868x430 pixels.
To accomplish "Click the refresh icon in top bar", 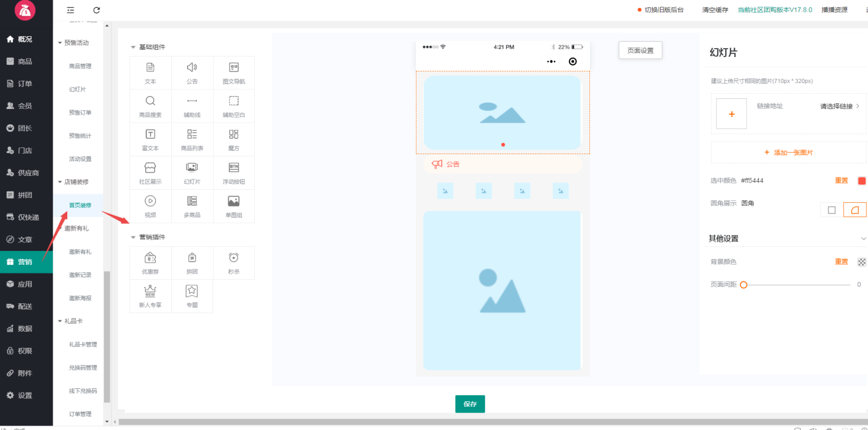I will click(97, 10).
